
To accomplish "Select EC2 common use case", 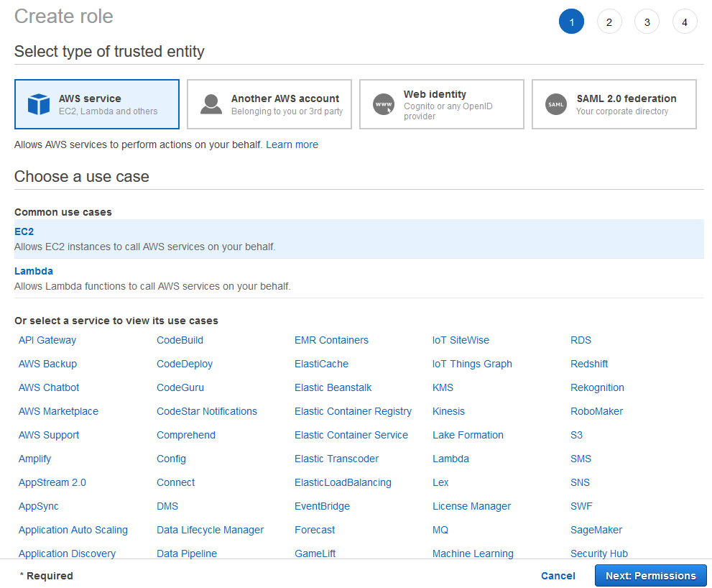I will pos(359,239).
